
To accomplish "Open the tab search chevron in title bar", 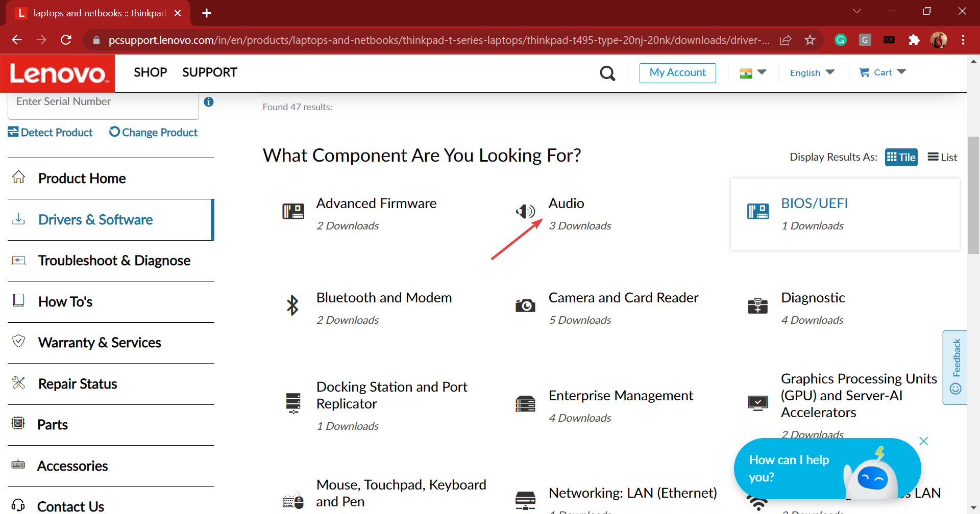I will click(x=857, y=11).
